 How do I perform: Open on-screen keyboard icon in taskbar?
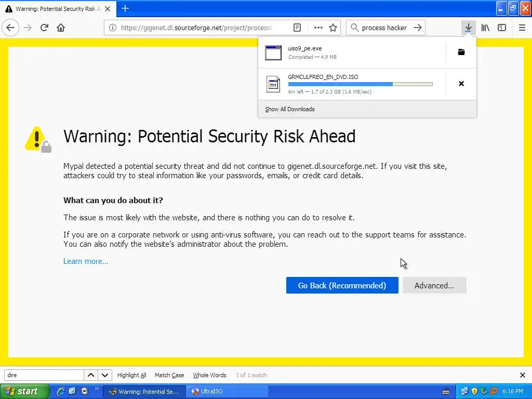(x=446, y=392)
